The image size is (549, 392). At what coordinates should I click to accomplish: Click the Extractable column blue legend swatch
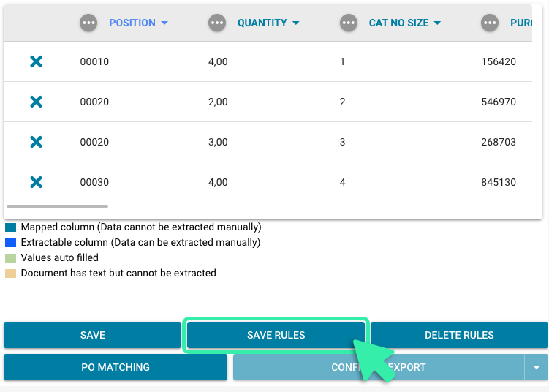[10, 243]
